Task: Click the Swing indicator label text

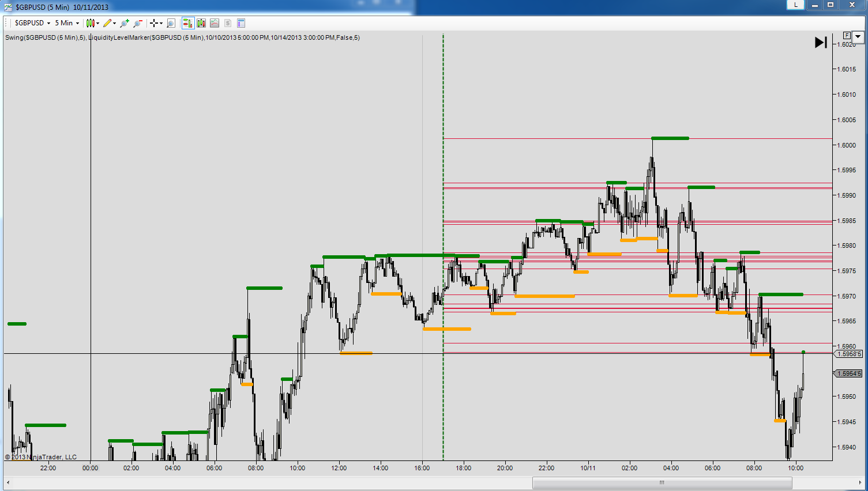Action: click(46, 37)
